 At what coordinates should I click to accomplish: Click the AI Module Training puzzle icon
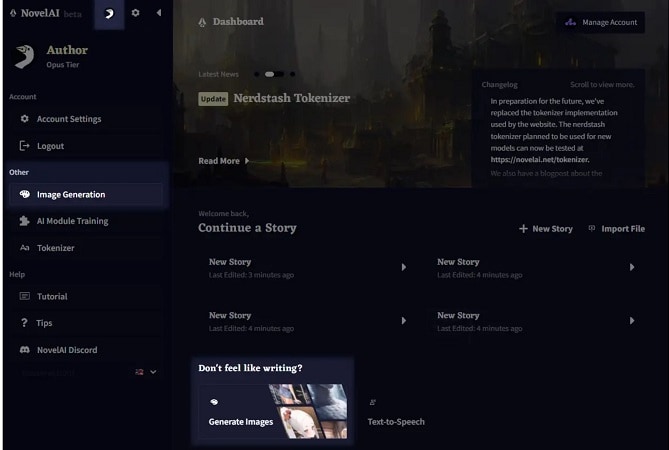point(24,221)
